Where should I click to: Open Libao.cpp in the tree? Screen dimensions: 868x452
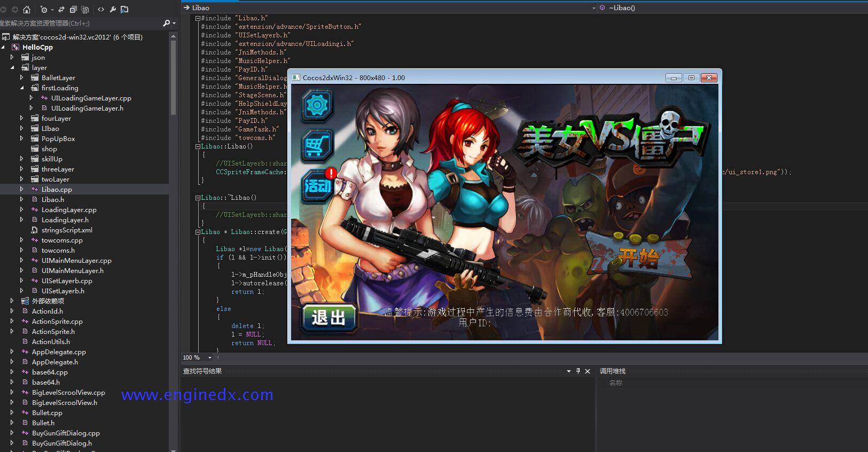pyautogui.click(x=57, y=189)
